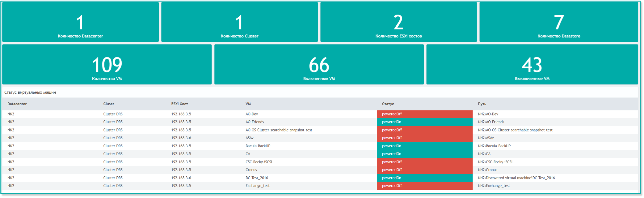The height and width of the screenshot is (198, 644).
Task: Click the Включенные VM panel showing 66
Action: point(319,65)
